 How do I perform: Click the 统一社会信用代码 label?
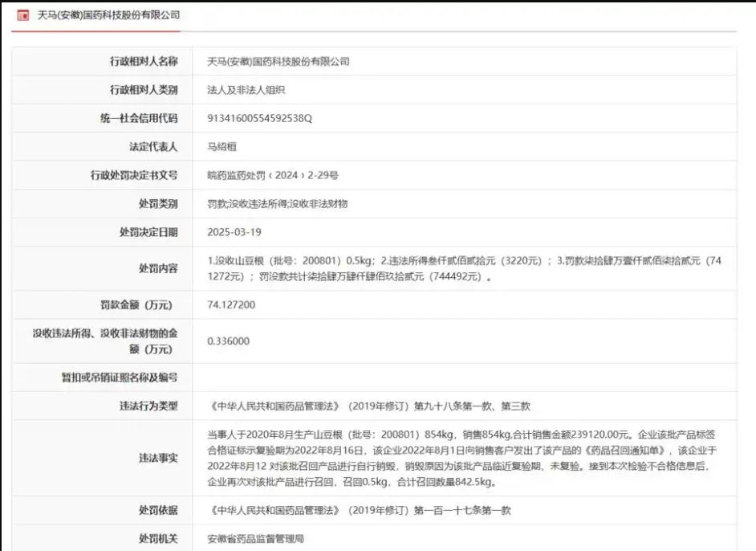tap(139, 118)
